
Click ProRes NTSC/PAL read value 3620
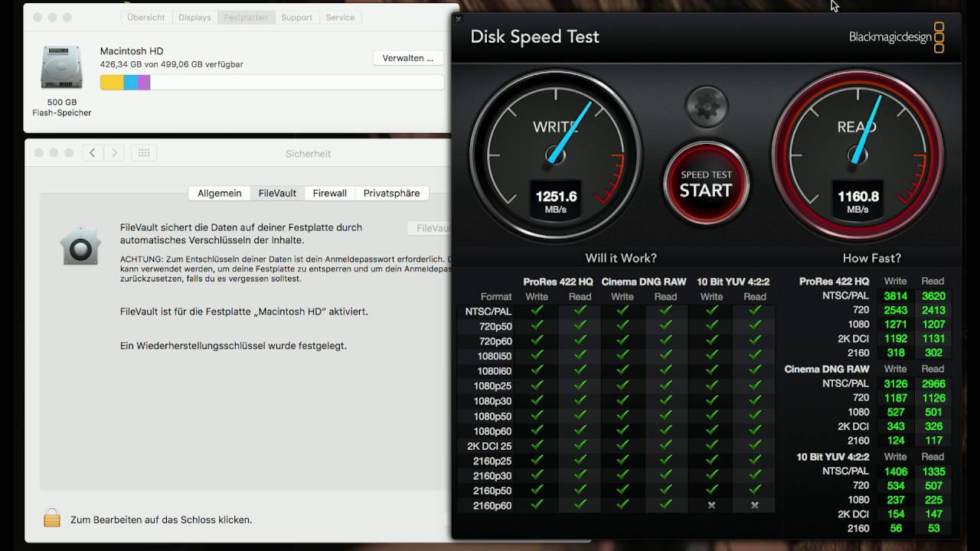pos(933,296)
